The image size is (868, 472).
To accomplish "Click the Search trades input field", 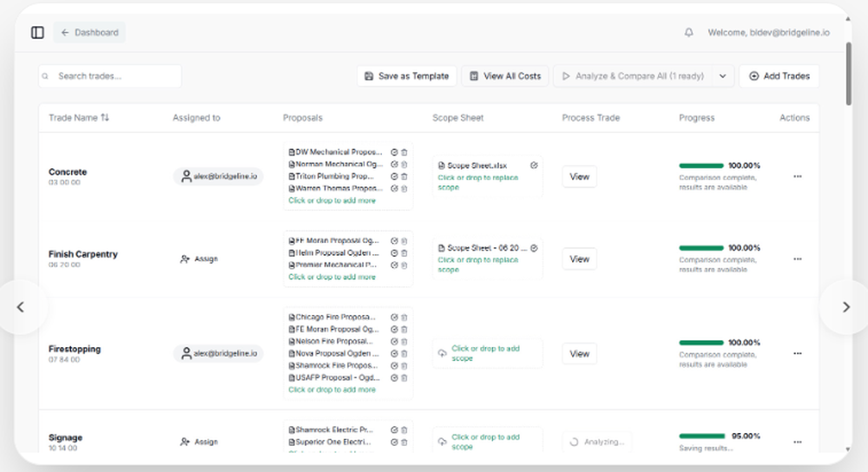I will coord(110,76).
